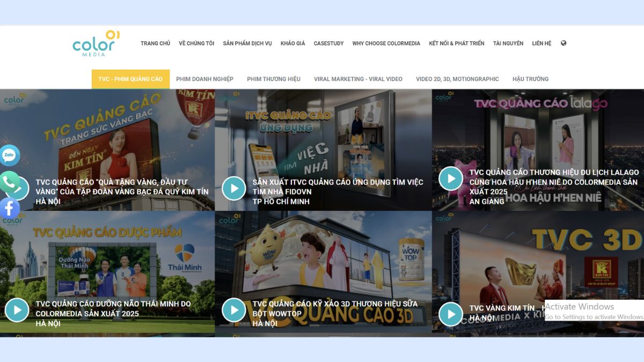644x362 pixels.
Task: Open Dưỡng Não Thái Minh title link
Action: pos(113,308)
